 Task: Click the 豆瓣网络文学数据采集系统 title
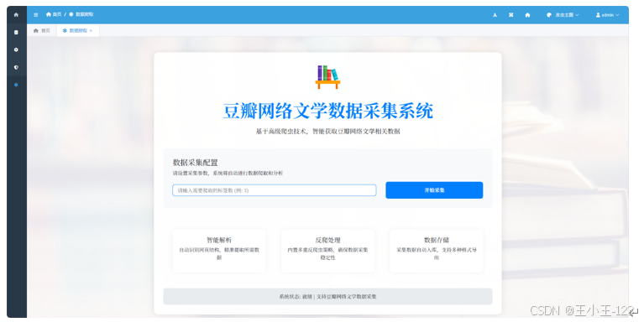[327, 111]
